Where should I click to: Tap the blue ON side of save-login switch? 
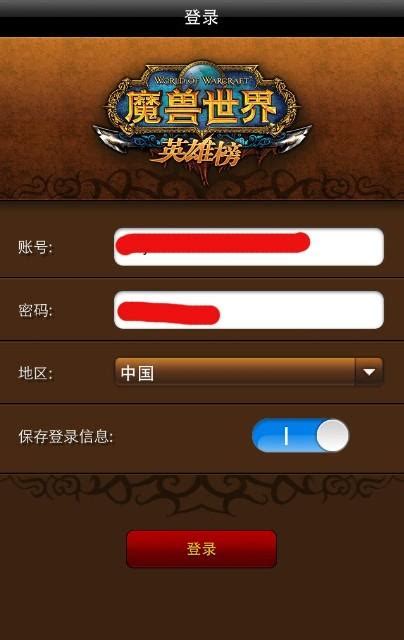point(286,436)
